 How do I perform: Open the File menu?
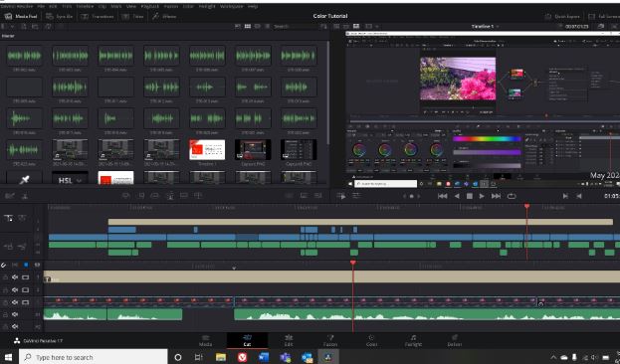pos(41,6)
